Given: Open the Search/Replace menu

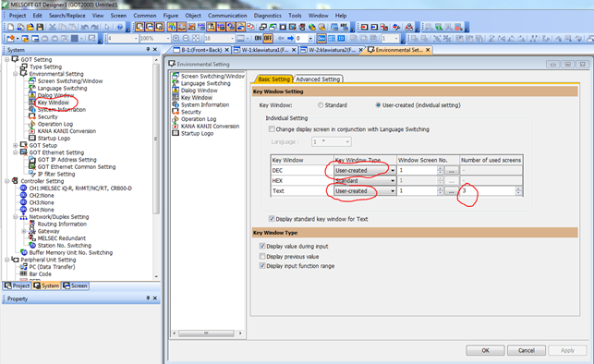Looking at the screenshot, I should [67, 16].
